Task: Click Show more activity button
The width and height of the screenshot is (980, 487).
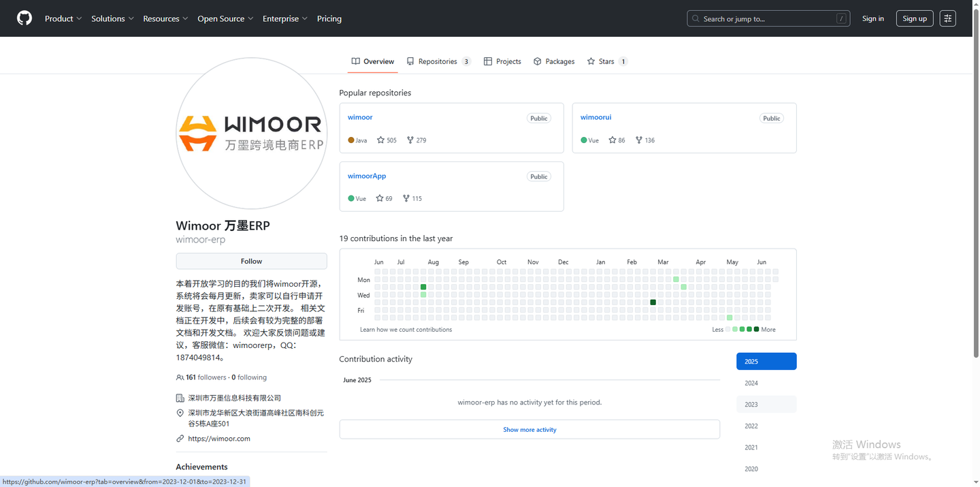Action: [529, 430]
